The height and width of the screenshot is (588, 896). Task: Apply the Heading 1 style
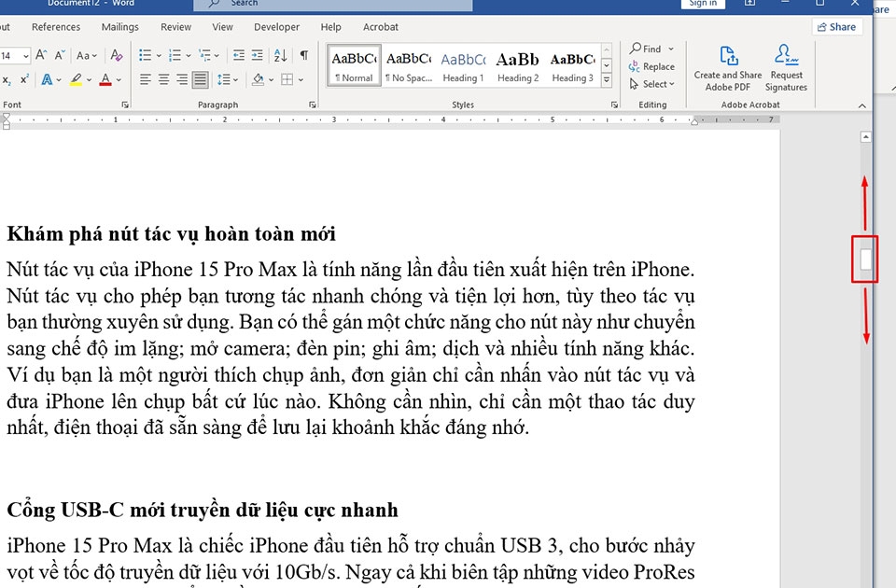pyautogui.click(x=464, y=65)
